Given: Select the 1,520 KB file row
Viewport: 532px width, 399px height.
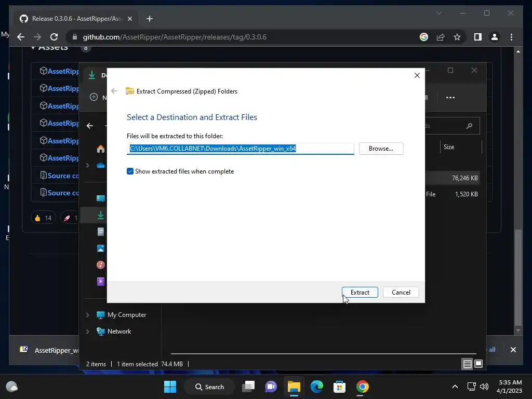Looking at the screenshot, I should (x=453, y=194).
